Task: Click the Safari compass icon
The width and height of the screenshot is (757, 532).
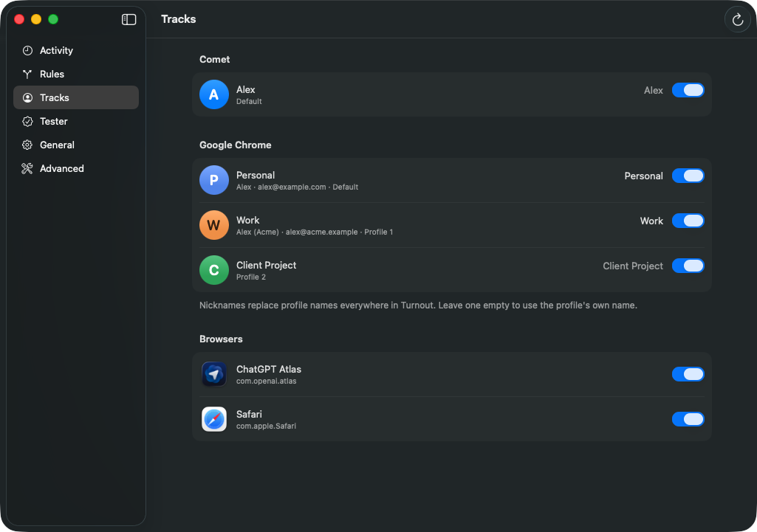Action: pos(214,419)
